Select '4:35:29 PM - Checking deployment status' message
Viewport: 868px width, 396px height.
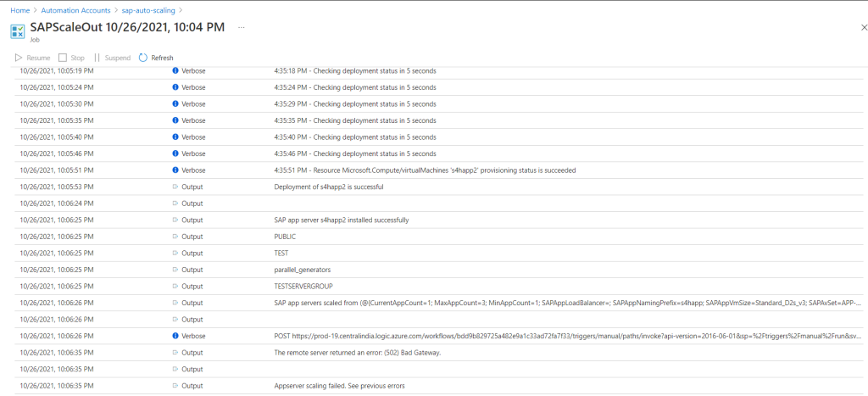[x=355, y=104]
